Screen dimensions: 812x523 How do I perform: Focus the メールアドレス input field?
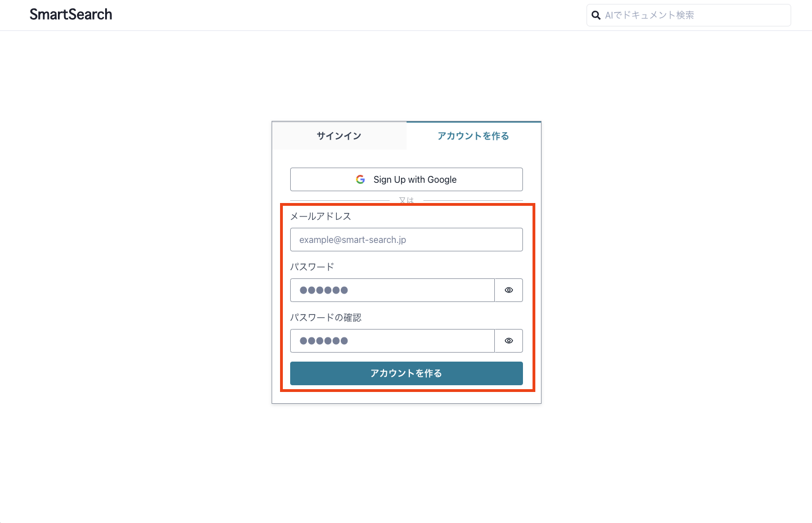coord(407,240)
